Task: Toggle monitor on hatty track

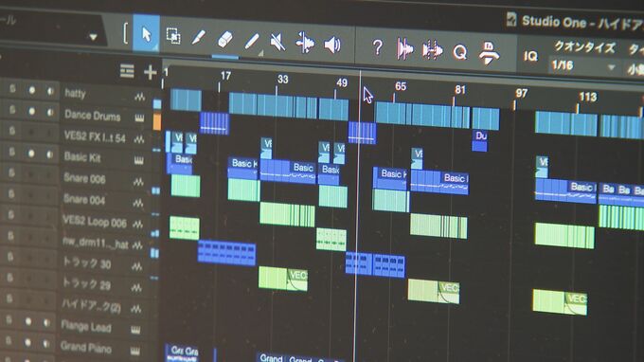Action: 50,91
